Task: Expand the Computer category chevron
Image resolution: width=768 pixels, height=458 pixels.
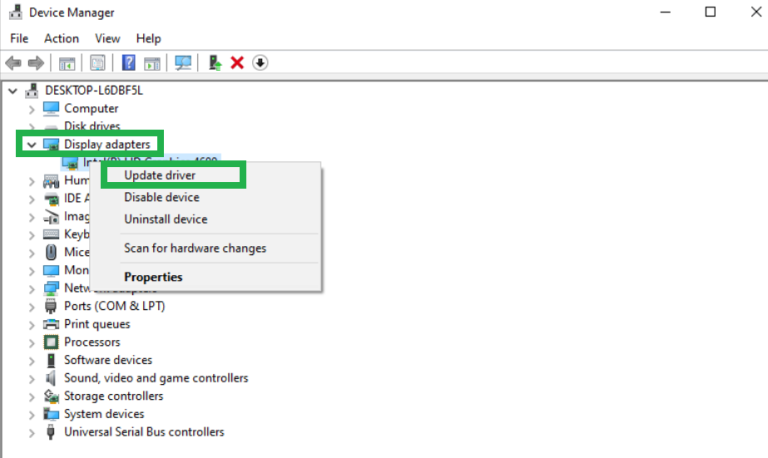Action: coord(32,109)
